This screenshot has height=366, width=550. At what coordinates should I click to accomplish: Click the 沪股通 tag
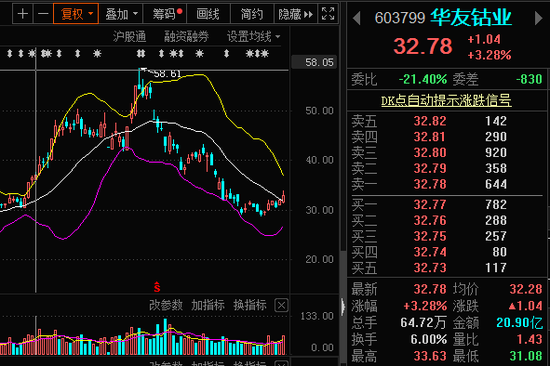pyautogui.click(x=129, y=36)
